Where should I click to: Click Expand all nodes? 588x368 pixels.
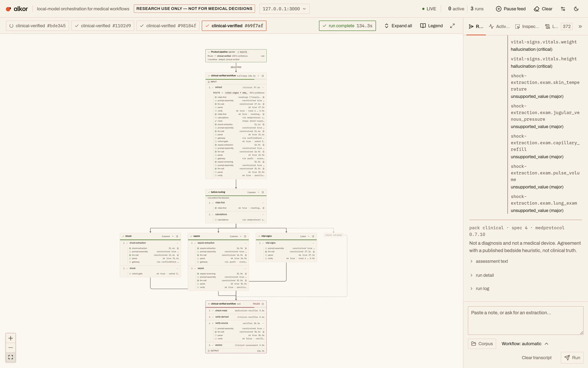click(x=398, y=26)
